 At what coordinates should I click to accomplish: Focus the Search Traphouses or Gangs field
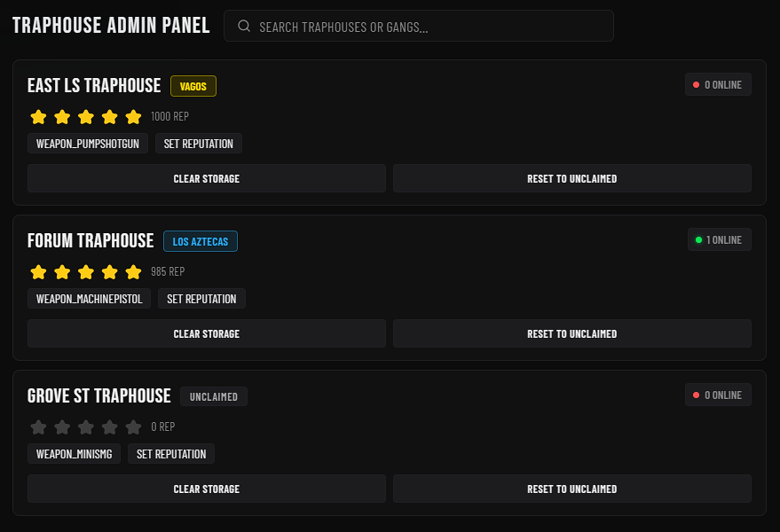(418, 26)
